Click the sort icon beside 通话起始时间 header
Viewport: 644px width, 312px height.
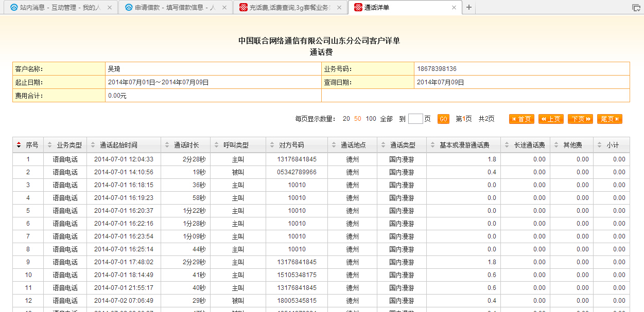[x=93, y=145]
